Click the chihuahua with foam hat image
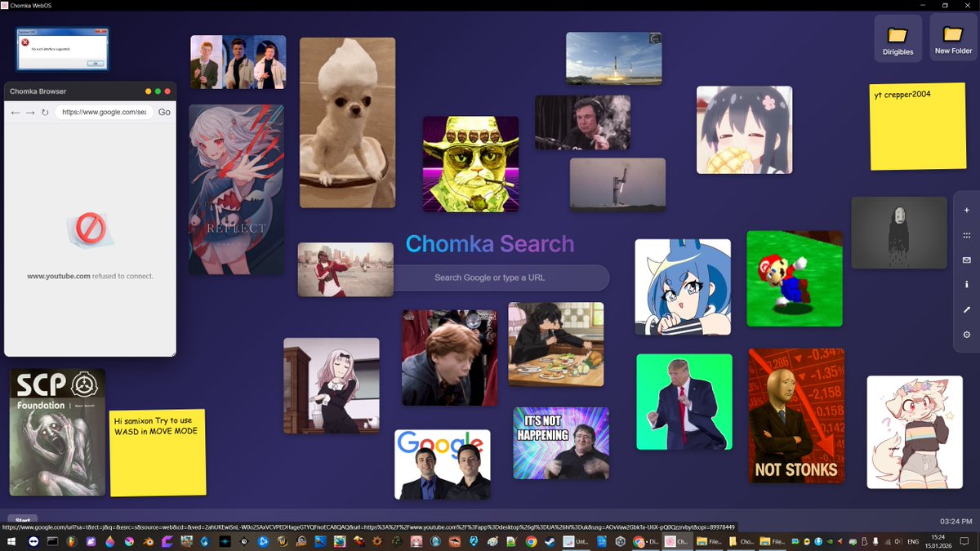Image resolution: width=980 pixels, height=551 pixels. click(348, 122)
